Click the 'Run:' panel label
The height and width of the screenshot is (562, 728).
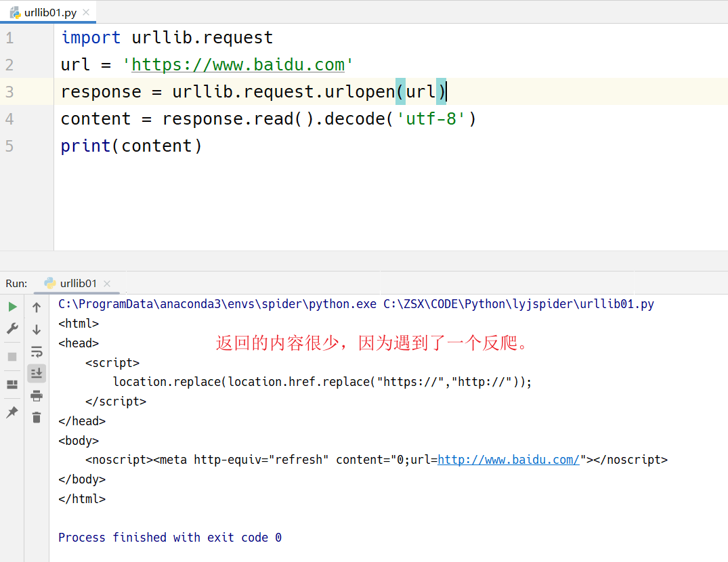click(16, 284)
